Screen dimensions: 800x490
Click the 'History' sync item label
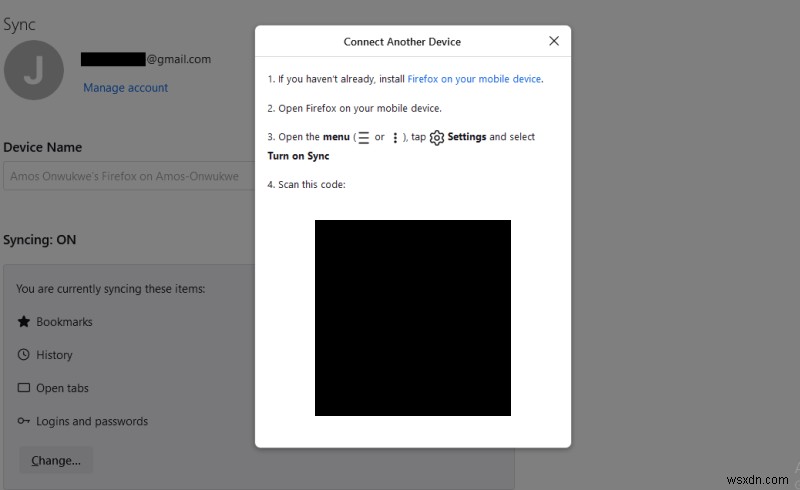click(x=54, y=355)
